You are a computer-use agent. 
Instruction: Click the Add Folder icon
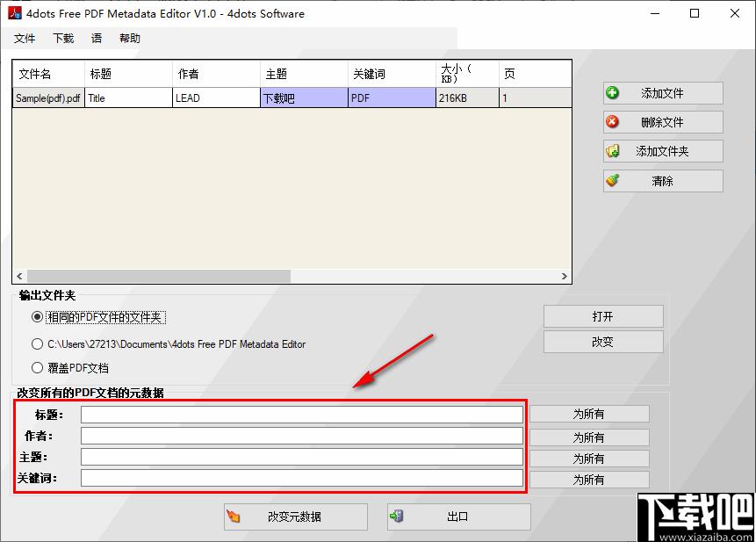[x=612, y=151]
